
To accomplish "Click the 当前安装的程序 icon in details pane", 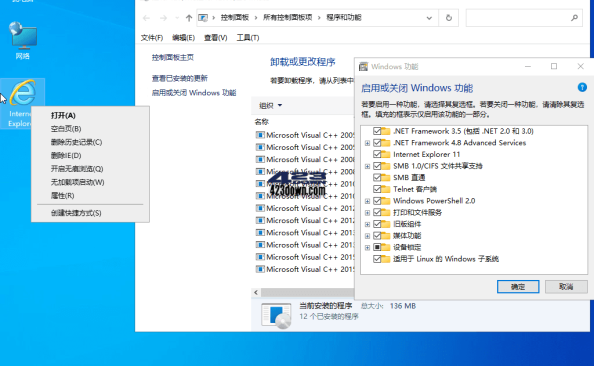I will [276, 315].
